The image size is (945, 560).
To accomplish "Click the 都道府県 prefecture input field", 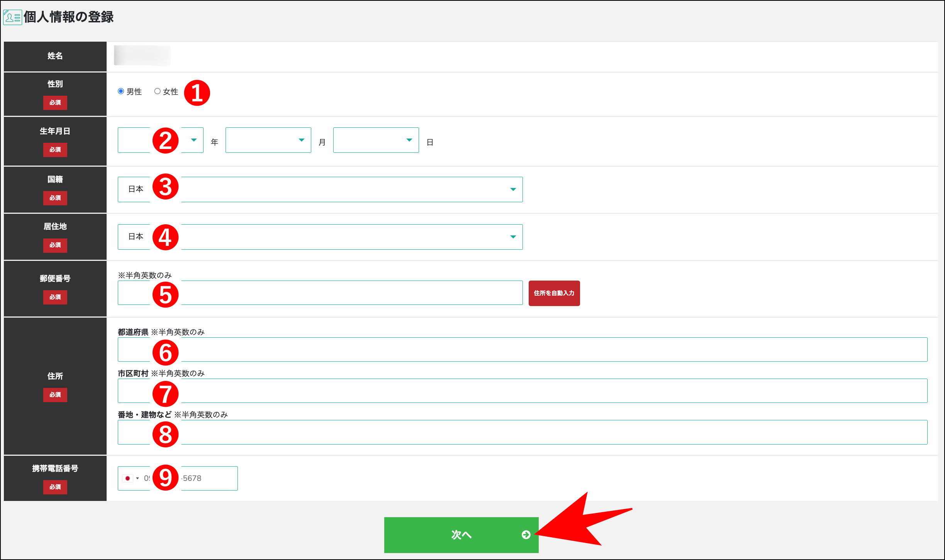I will coord(463,349).
